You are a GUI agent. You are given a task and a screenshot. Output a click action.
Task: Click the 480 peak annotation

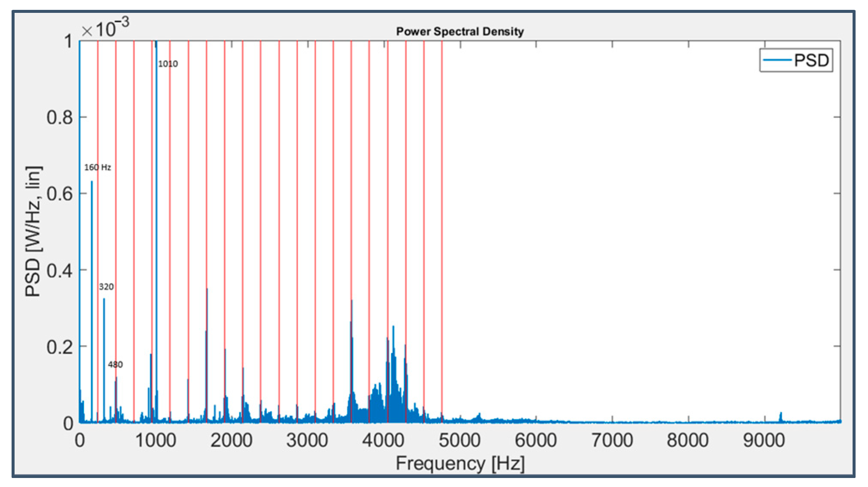click(x=115, y=365)
